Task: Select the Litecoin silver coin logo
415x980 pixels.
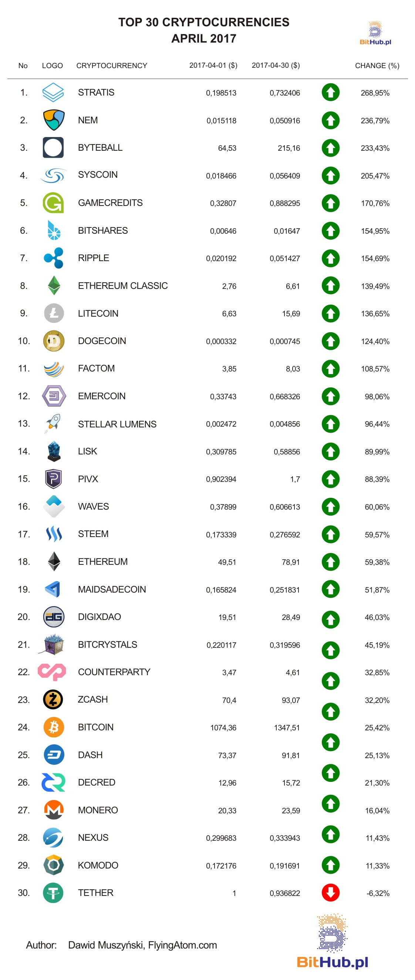Action: [x=54, y=313]
